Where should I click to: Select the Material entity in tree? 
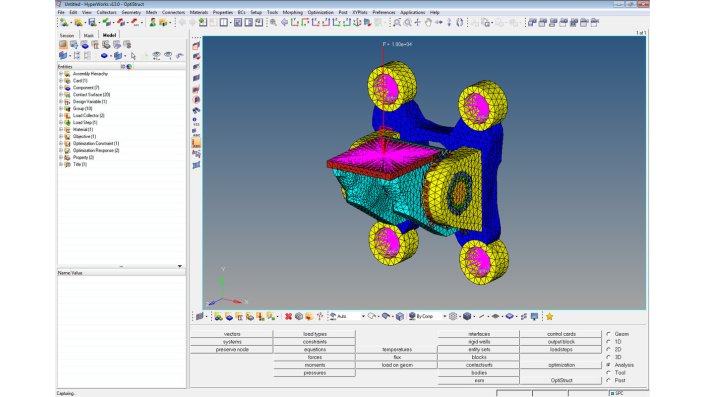[83, 129]
